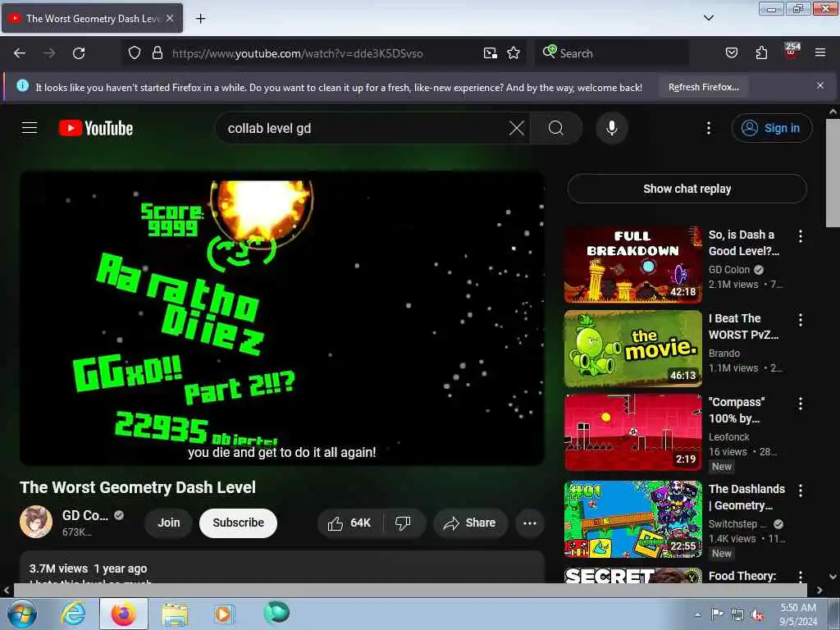The height and width of the screenshot is (630, 840).
Task: Like the video (64K)
Action: click(x=350, y=523)
